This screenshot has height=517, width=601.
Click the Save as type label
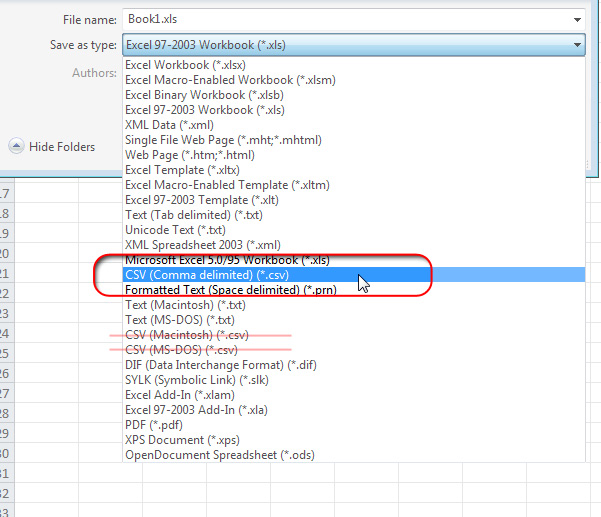click(83, 45)
